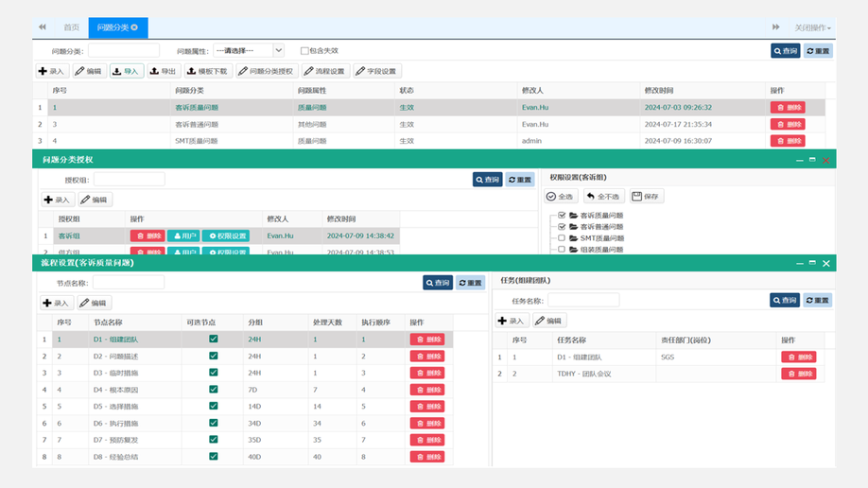Click 权限设置 button for 客诉组 row

point(227,235)
